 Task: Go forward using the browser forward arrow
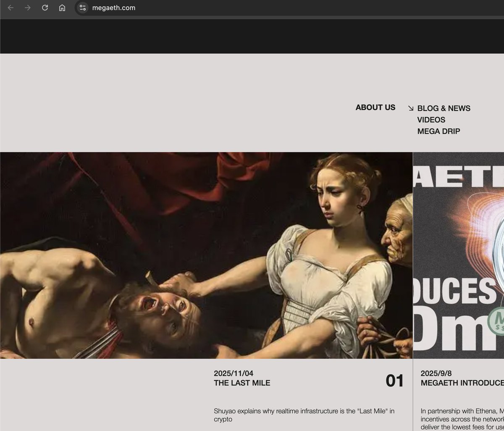click(x=28, y=8)
